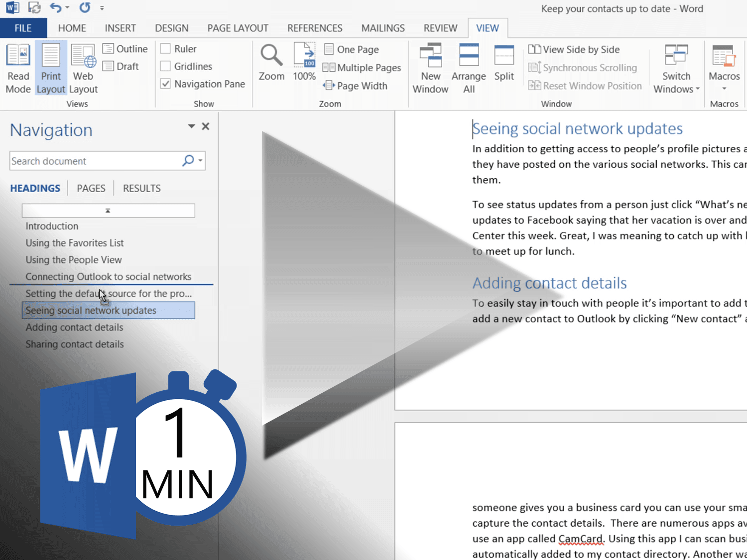This screenshot has width=747, height=560.
Task: Click document heading 'Seeing social network updates'
Action: click(x=577, y=128)
